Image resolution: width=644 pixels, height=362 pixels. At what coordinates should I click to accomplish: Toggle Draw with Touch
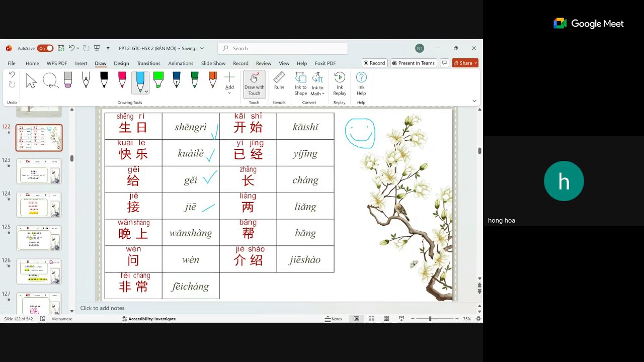click(254, 83)
